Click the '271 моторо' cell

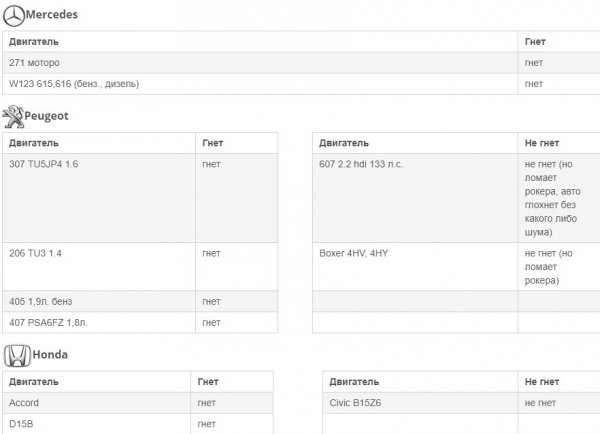point(260,63)
